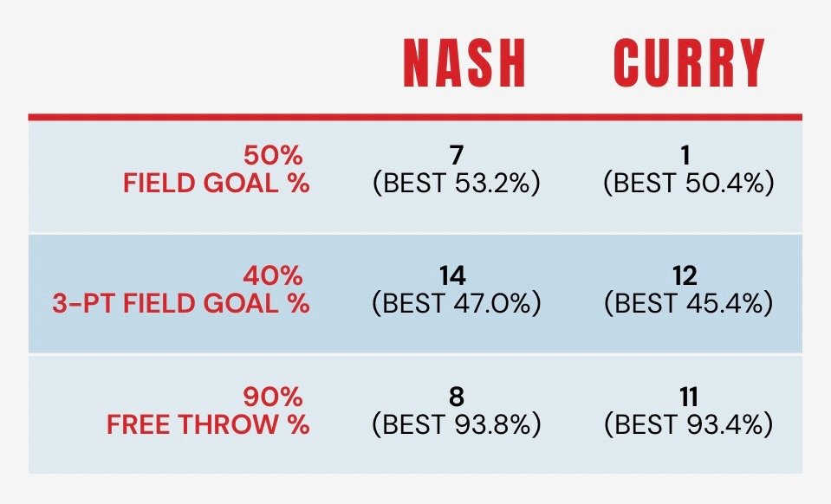Click Curry's BEST 93.4% text
The image size is (831, 504).
pyautogui.click(x=690, y=425)
